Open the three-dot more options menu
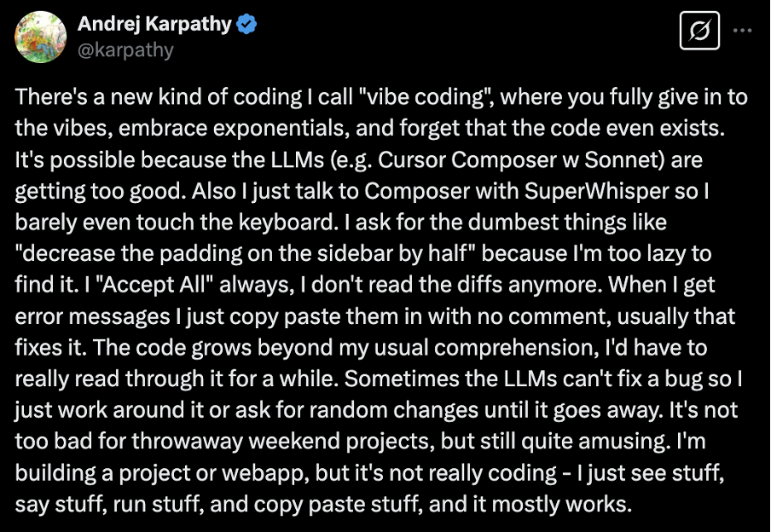 coord(742,31)
